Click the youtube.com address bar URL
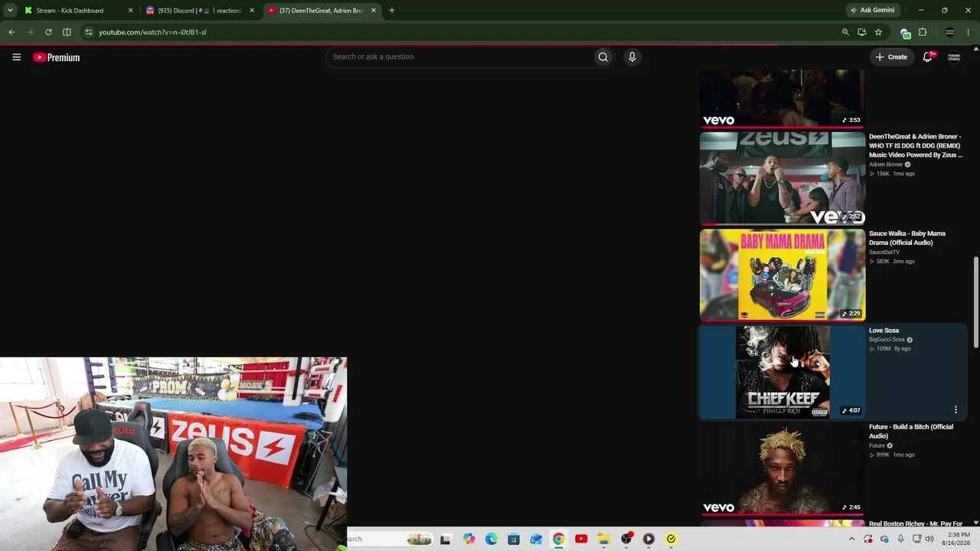Viewport: 980px width, 551px height. 152,32
